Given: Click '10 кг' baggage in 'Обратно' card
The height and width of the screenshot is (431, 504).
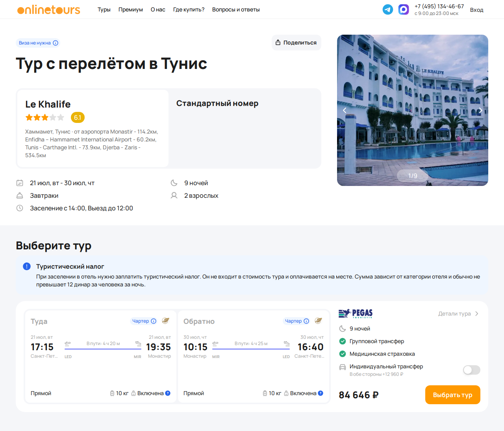Looking at the screenshot, I should pyautogui.click(x=272, y=393).
